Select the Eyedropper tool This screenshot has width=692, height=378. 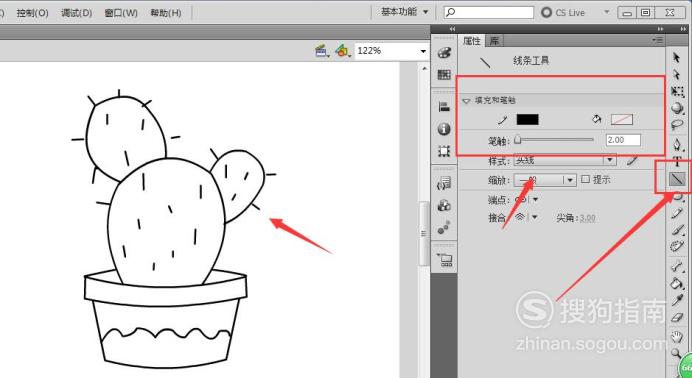click(677, 300)
